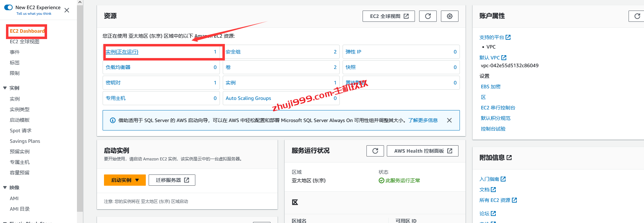Expand the 启动实例 dropdown arrow
Image resolution: width=644 pixels, height=223 pixels.
coord(137,180)
